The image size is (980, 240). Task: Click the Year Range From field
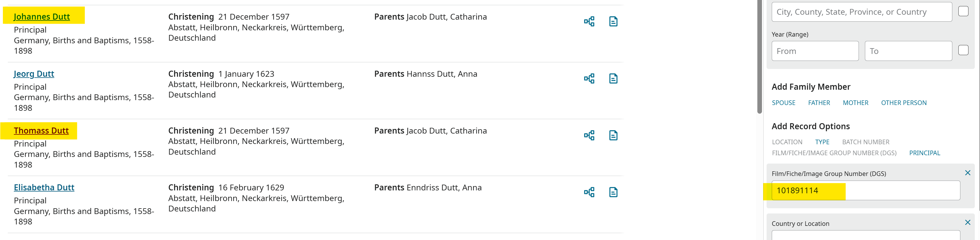[x=814, y=51]
